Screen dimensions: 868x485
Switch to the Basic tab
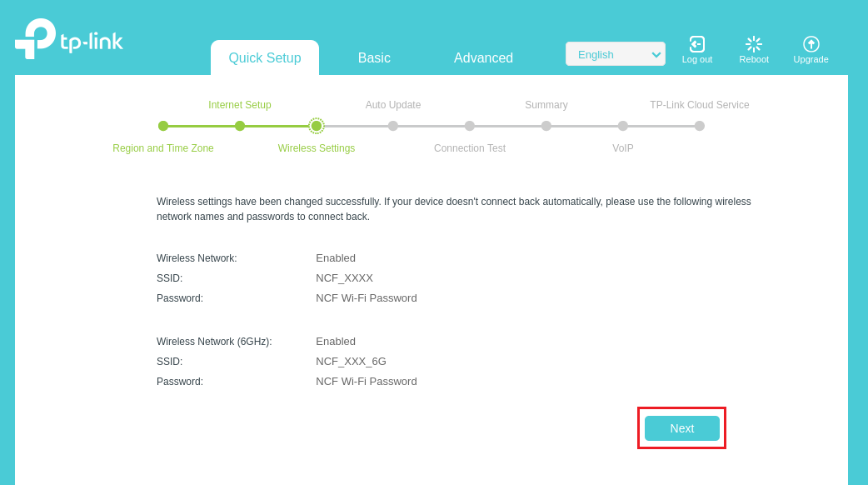click(374, 57)
